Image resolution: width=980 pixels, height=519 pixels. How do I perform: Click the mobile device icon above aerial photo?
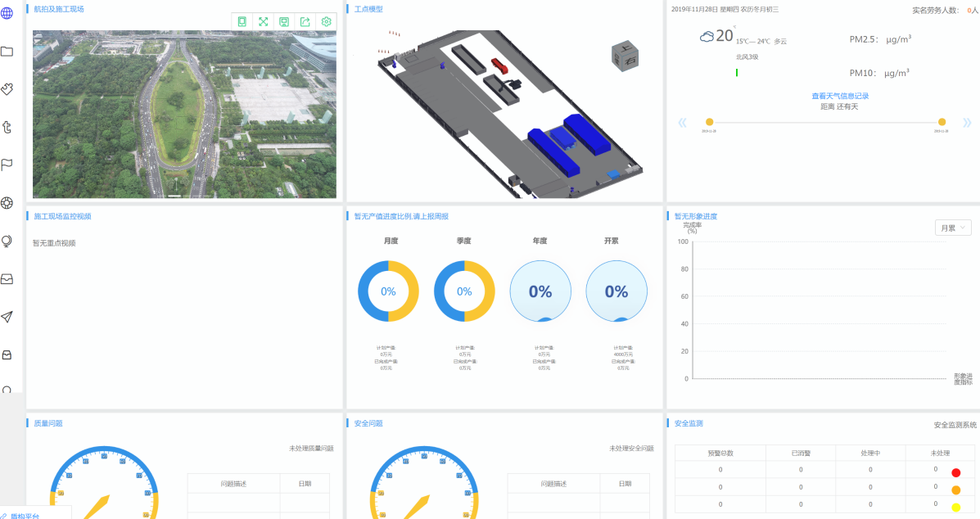click(242, 21)
